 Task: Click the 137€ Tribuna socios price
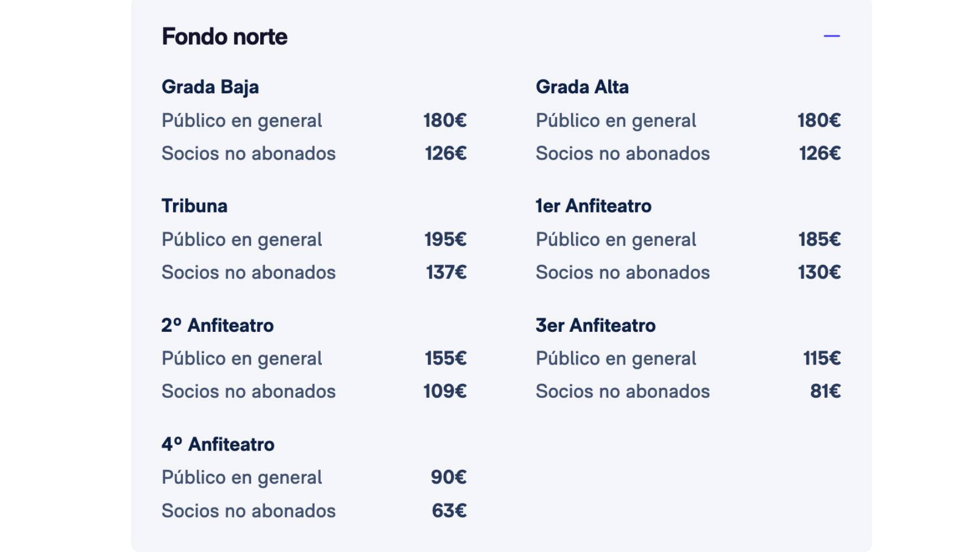tap(444, 272)
